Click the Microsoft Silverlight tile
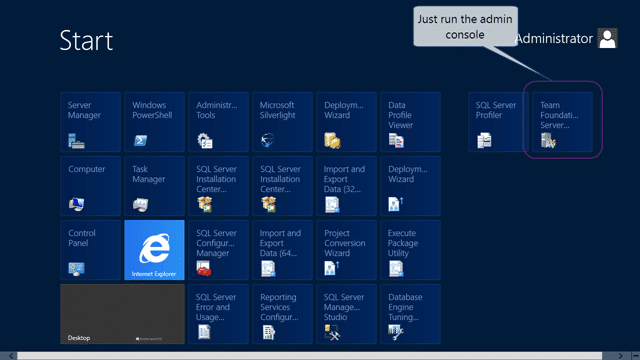 coord(282,122)
